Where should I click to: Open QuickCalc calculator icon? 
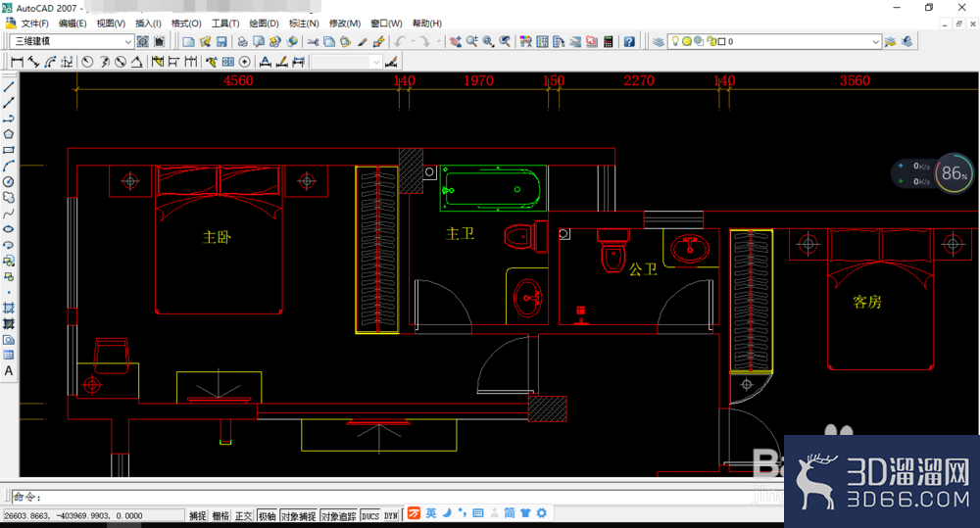click(609, 42)
